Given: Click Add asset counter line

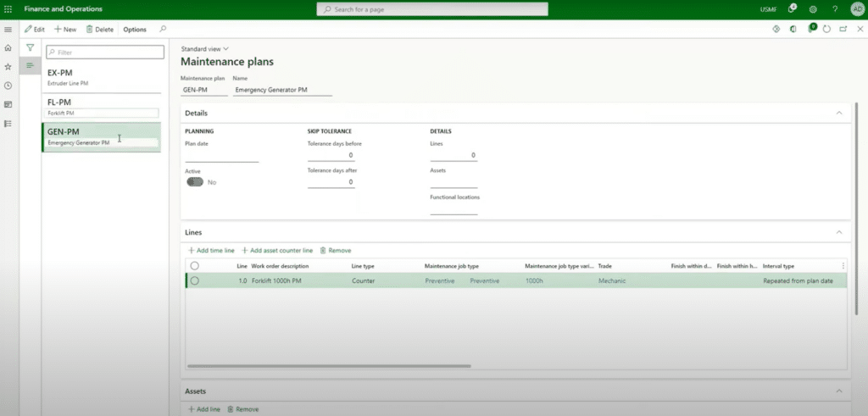Looking at the screenshot, I should (277, 251).
